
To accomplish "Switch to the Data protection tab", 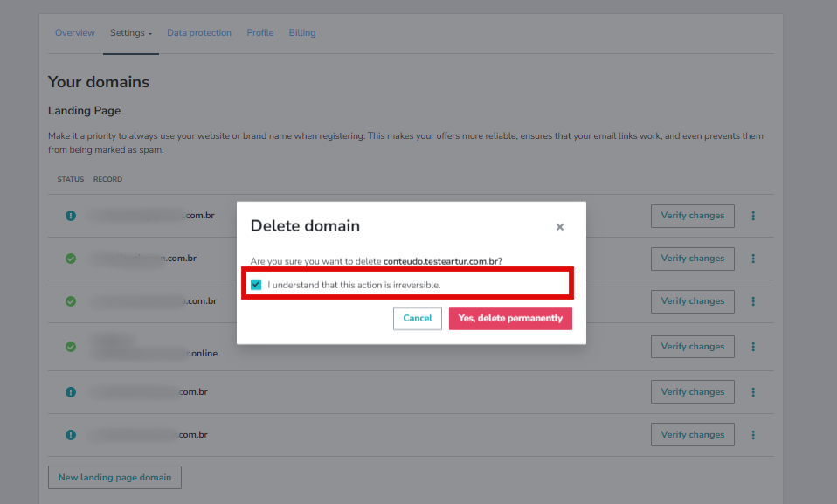I will tap(199, 32).
